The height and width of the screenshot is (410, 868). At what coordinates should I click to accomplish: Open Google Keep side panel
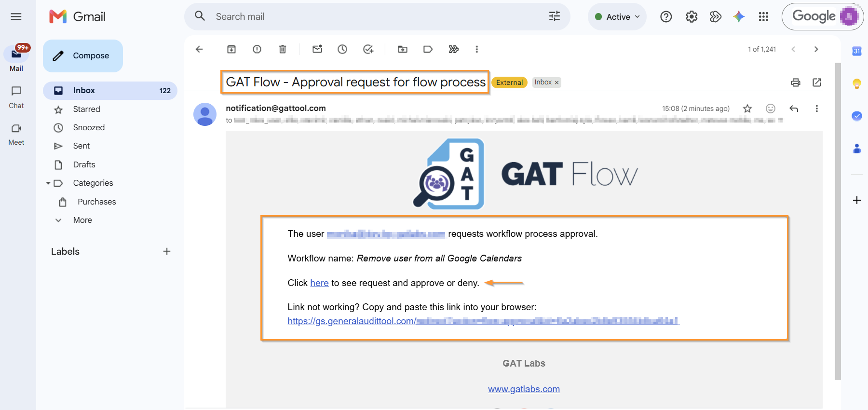click(857, 84)
